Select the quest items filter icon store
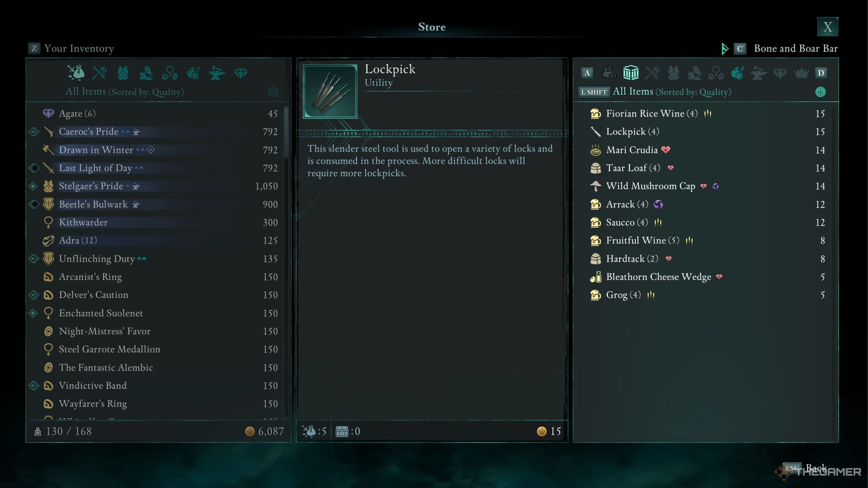 801,73
